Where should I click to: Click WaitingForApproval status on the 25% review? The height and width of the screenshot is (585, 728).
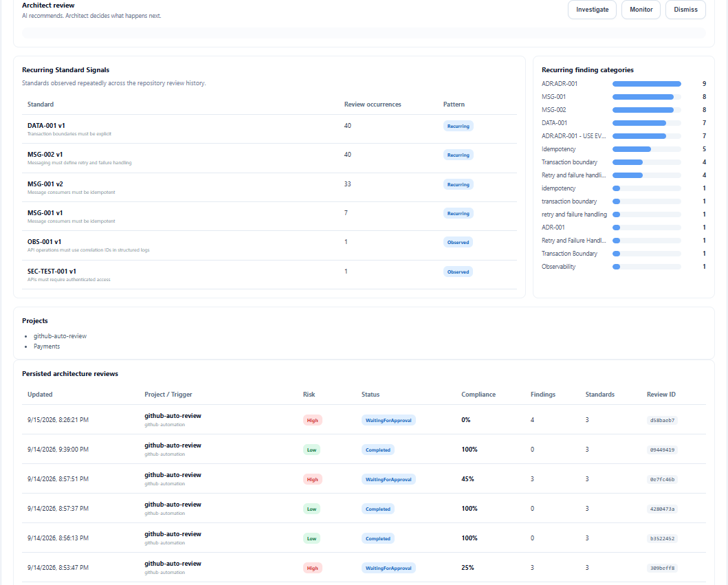point(388,569)
